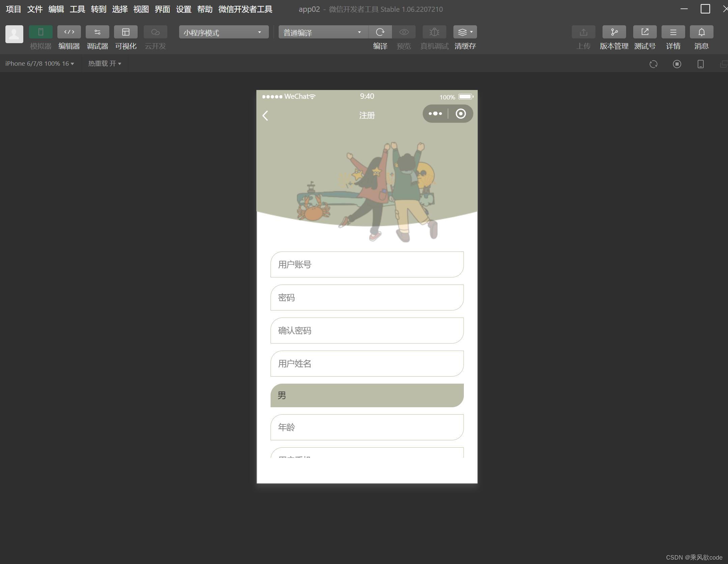Open the visualization layout tool
This screenshot has width=728, height=564.
point(125,32)
